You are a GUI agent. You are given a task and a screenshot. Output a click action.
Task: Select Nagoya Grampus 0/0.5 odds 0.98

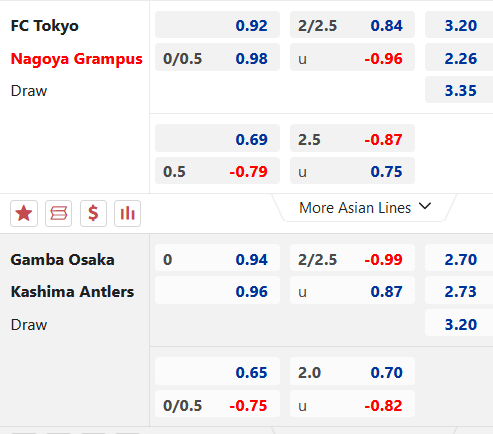(x=217, y=57)
